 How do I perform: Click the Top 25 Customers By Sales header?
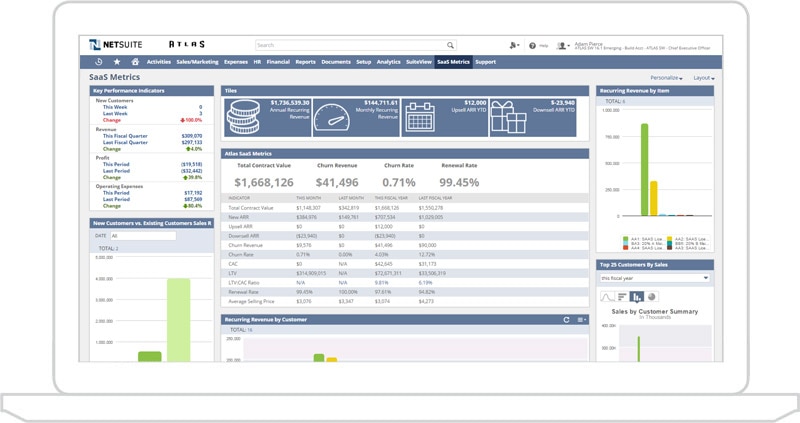coord(655,265)
